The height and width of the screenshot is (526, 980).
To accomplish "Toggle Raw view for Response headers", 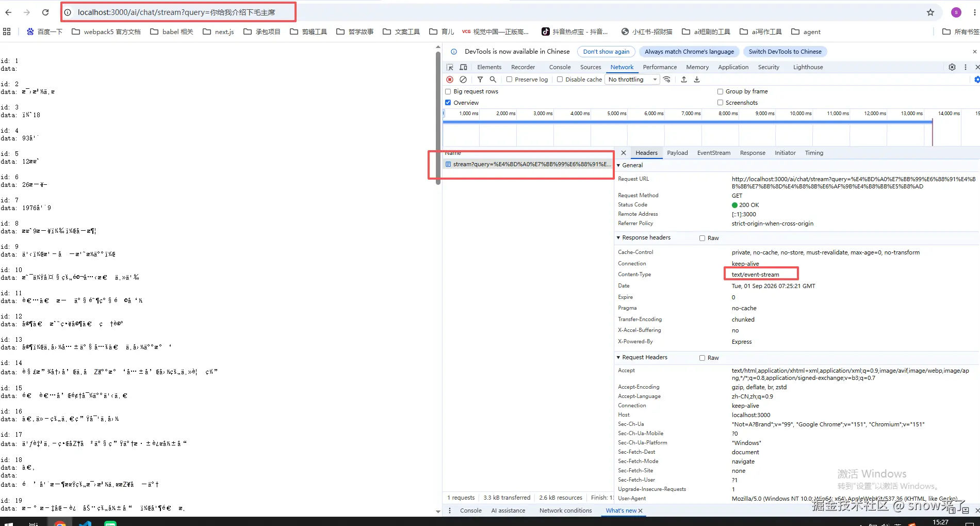I will coord(702,238).
